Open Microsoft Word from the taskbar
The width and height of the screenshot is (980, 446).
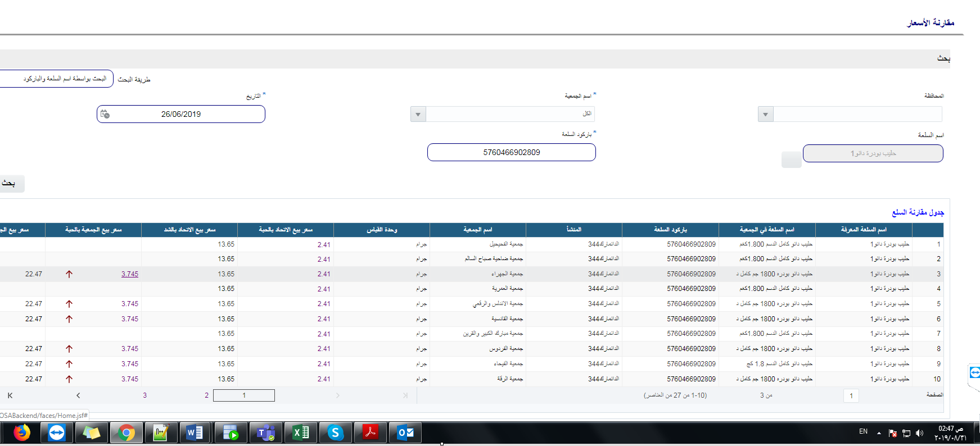[x=195, y=433]
